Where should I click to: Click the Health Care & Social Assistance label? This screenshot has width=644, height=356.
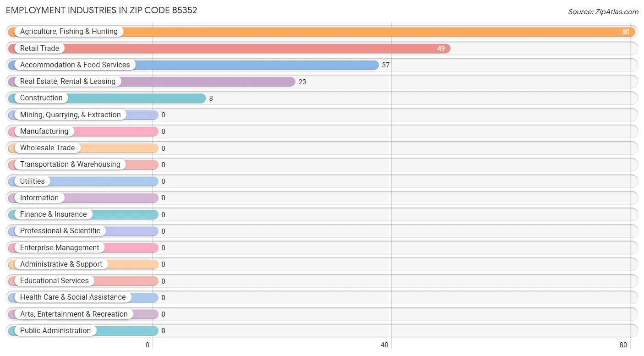tap(73, 297)
